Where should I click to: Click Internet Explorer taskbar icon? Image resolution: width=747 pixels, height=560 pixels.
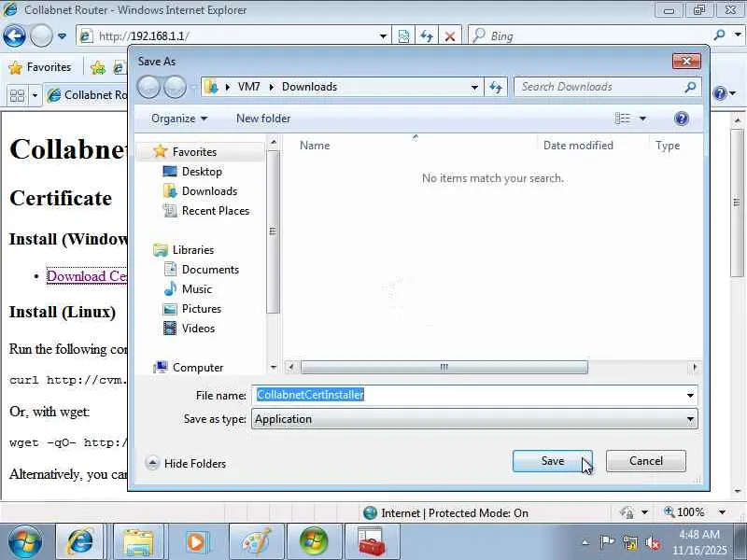click(79, 542)
